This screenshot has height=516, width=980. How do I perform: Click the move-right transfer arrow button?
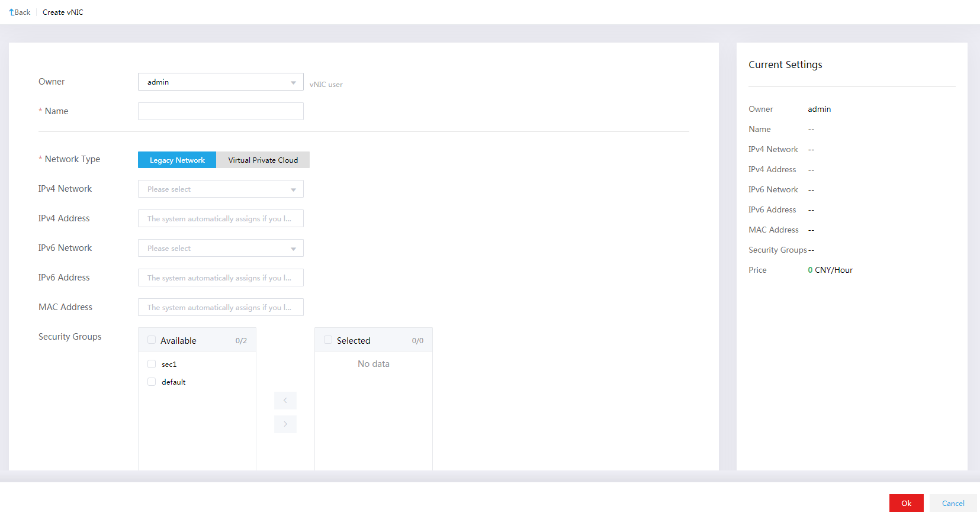click(285, 424)
